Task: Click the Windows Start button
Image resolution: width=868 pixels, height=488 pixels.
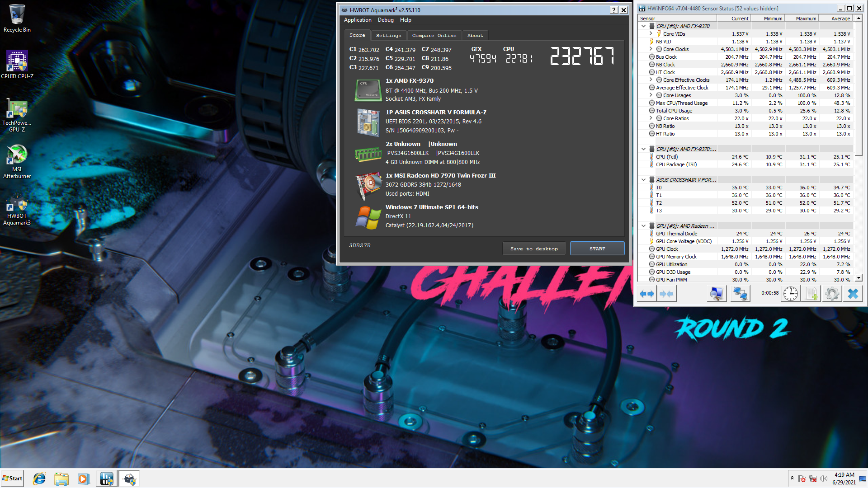Action: point(12,479)
